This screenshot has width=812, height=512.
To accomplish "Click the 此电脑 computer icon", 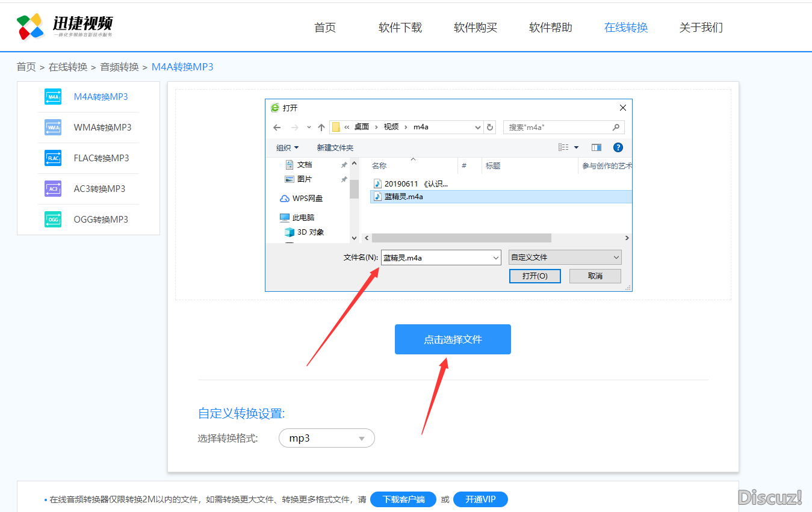I will pos(285,218).
